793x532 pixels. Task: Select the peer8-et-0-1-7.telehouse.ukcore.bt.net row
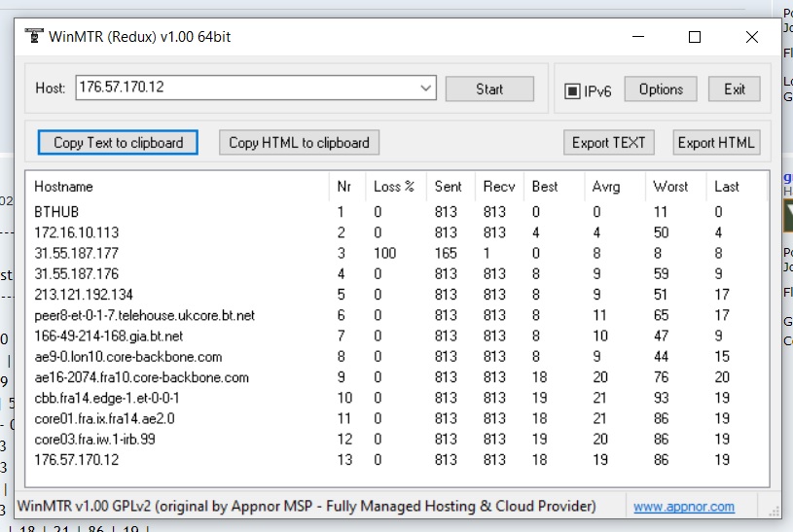click(x=144, y=315)
